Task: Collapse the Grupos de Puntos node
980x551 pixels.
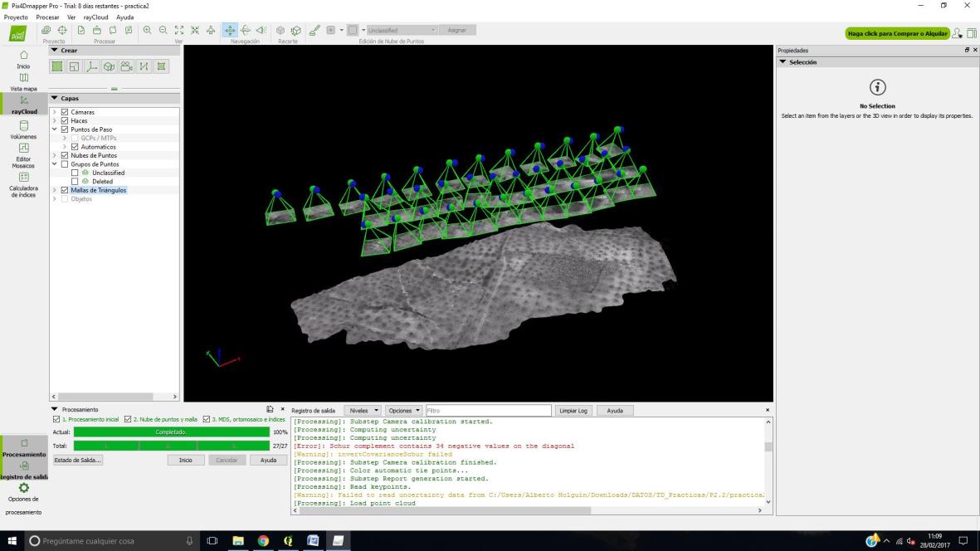Action: (x=55, y=164)
